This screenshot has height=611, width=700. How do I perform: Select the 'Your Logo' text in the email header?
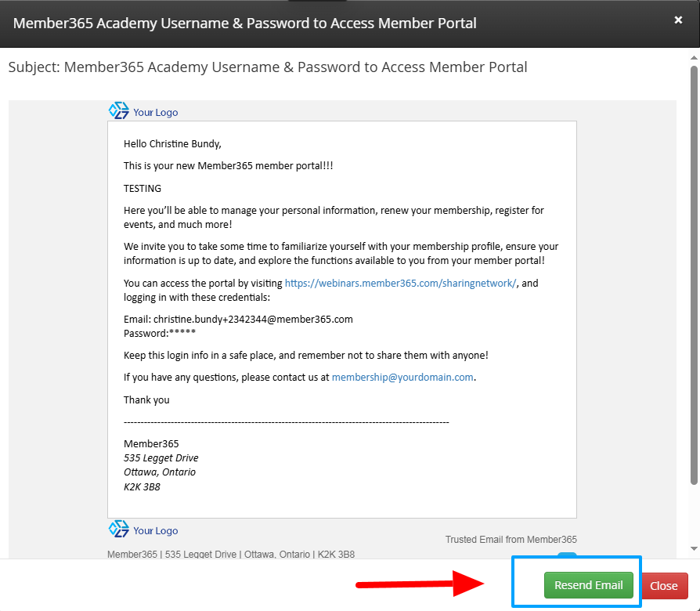click(155, 112)
